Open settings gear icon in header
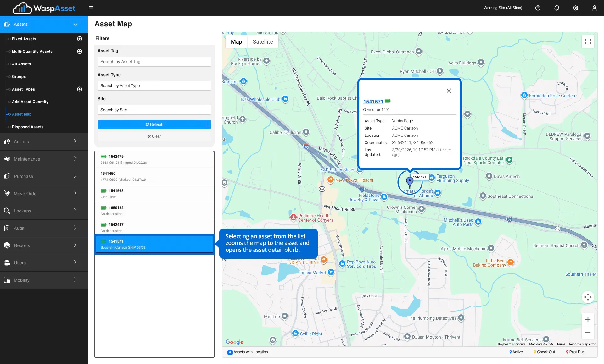604x364 pixels. pyautogui.click(x=576, y=8)
